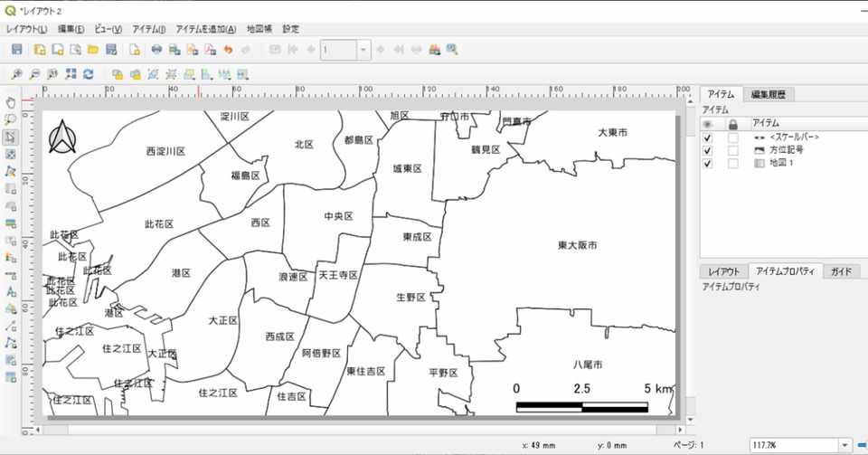Group the selected items

[x=154, y=74]
